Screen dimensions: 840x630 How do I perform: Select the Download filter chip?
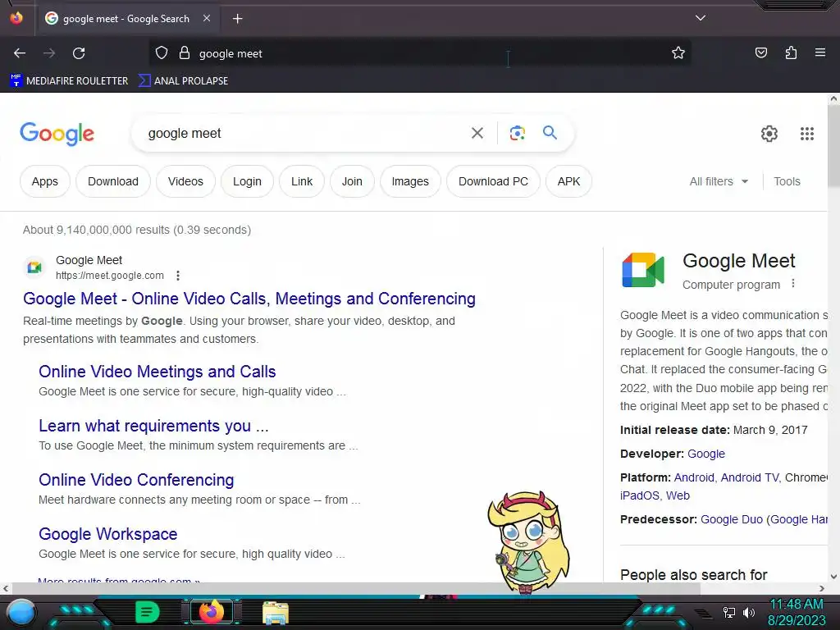pos(113,181)
